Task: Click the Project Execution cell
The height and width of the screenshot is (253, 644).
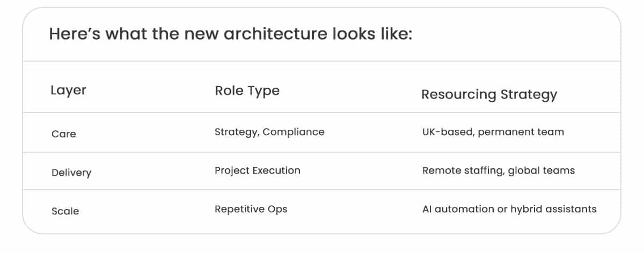Action: (258, 170)
